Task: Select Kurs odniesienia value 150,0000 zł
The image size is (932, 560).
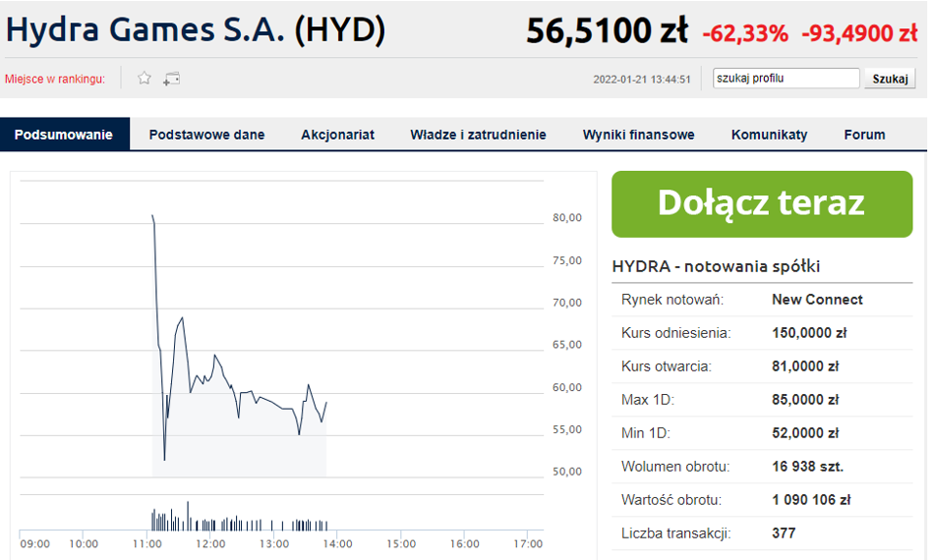Action: click(809, 332)
